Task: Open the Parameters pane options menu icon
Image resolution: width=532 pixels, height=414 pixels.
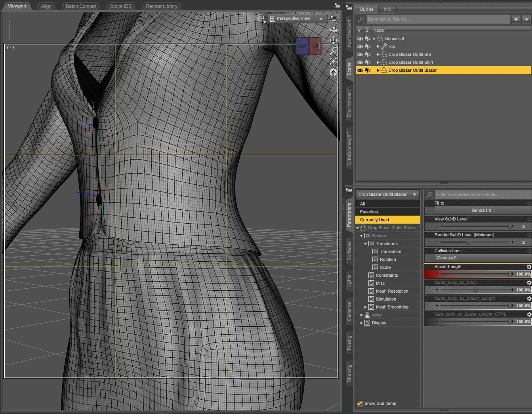Action: 349,190
